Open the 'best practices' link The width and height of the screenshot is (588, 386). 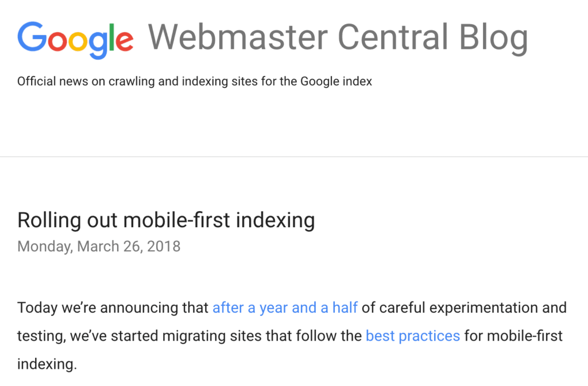tap(412, 336)
